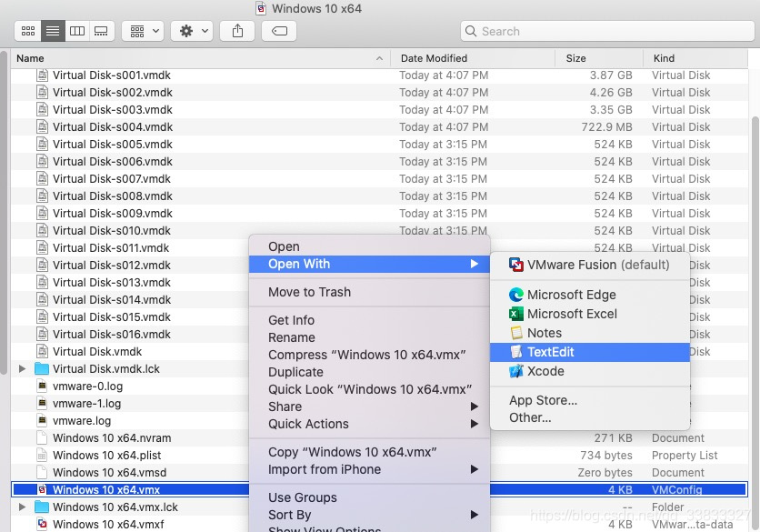Click the vmware.log file icon
This screenshot has width=760, height=532.
42,421
